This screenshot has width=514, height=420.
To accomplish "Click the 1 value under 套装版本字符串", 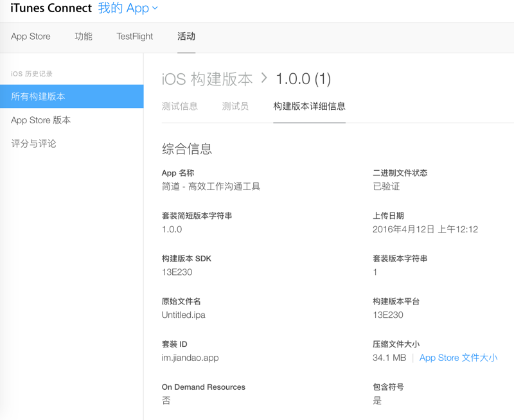I will point(375,272).
